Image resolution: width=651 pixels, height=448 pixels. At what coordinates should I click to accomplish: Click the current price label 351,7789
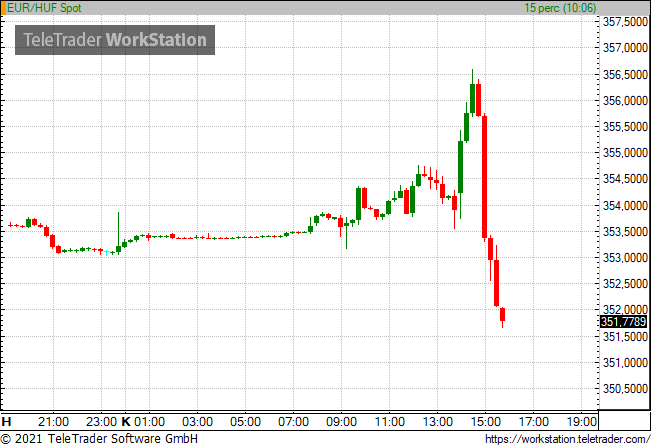coord(624,321)
